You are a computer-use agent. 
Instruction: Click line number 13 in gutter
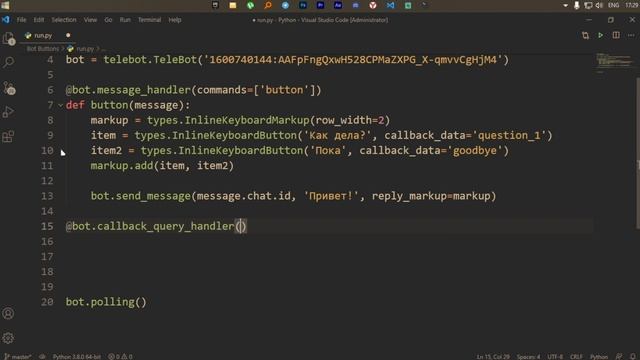click(47, 196)
